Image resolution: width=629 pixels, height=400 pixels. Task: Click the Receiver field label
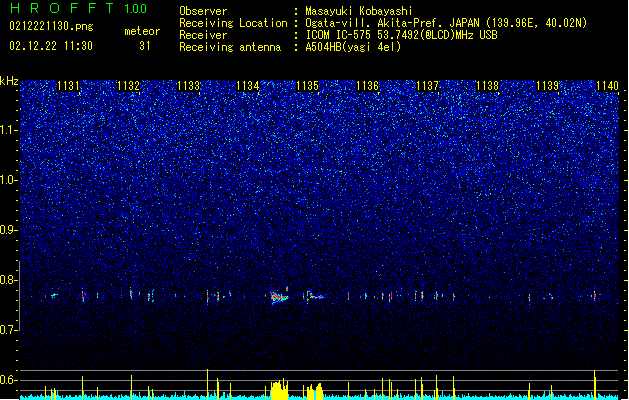(x=203, y=35)
